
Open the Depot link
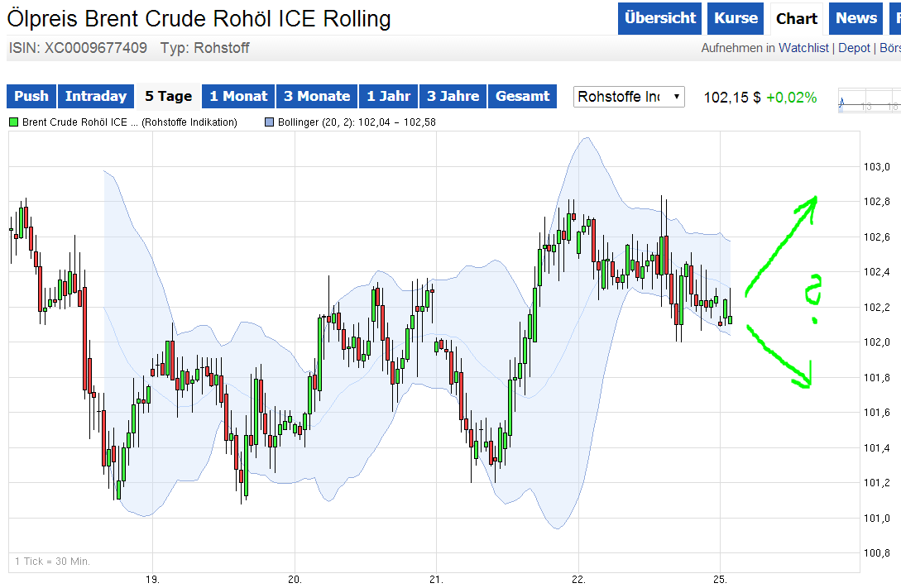pyautogui.click(x=854, y=48)
